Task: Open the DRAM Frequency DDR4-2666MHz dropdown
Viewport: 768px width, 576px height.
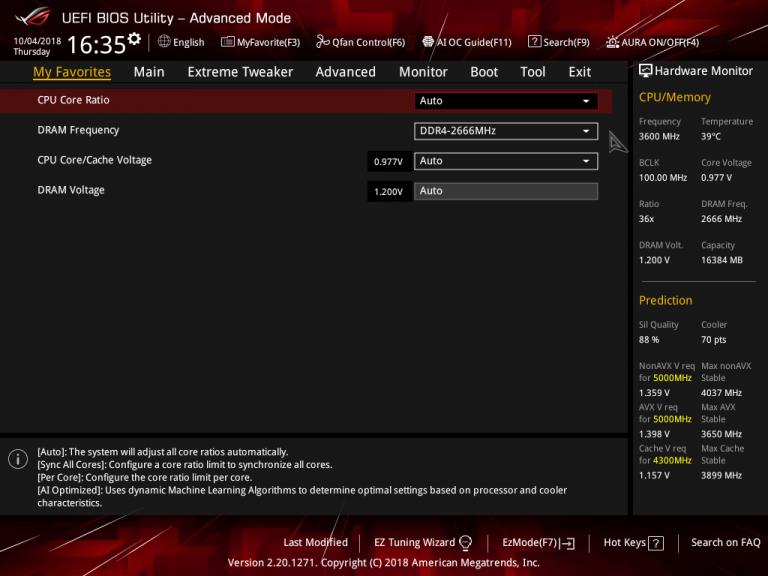Action: 506,131
